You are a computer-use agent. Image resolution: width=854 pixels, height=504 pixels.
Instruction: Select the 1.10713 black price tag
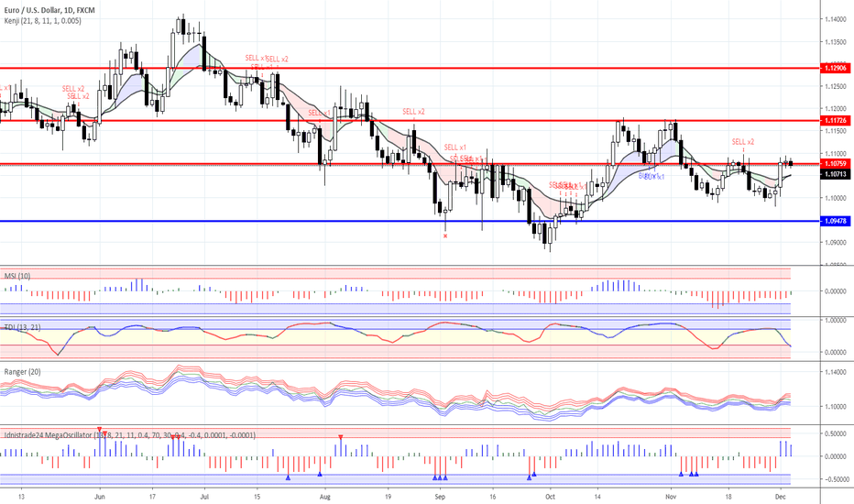(x=835, y=173)
